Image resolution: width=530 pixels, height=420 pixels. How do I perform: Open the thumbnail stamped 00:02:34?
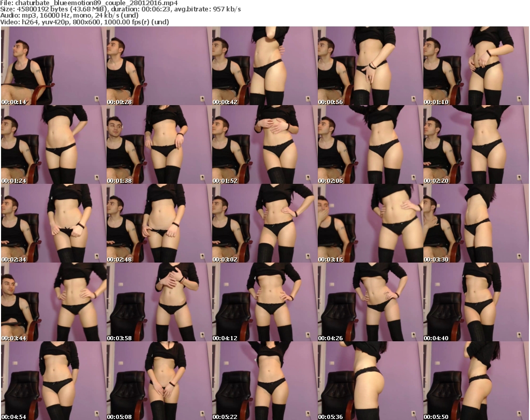pos(53,223)
